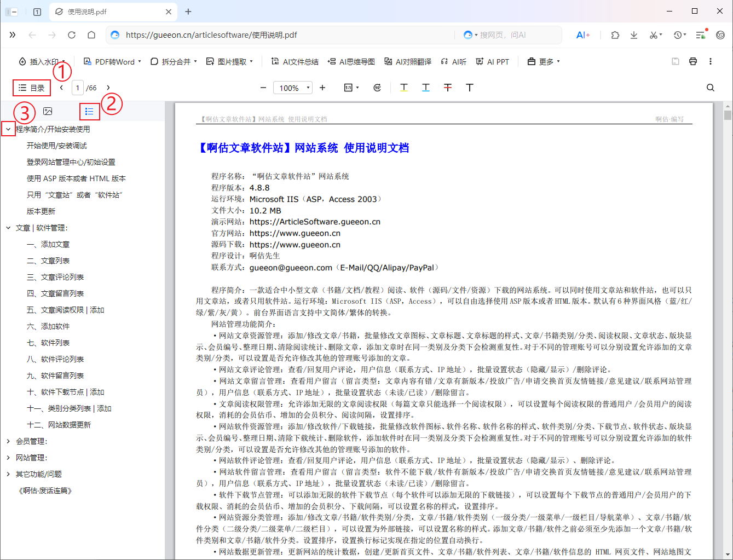Open the scissors screenshot tool
733x560 pixels.
click(x=655, y=35)
